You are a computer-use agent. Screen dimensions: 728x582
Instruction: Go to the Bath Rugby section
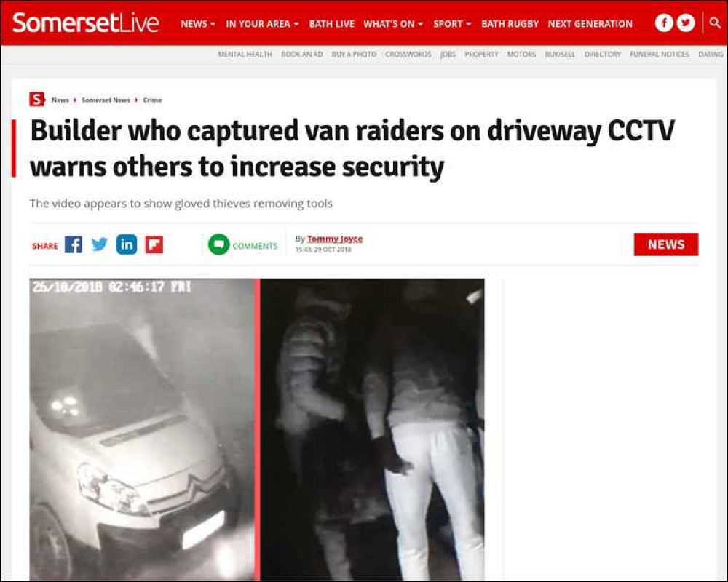click(x=510, y=24)
